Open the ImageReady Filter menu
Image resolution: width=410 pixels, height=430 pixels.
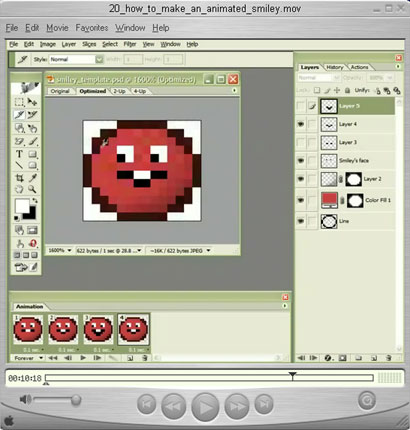tap(130, 44)
